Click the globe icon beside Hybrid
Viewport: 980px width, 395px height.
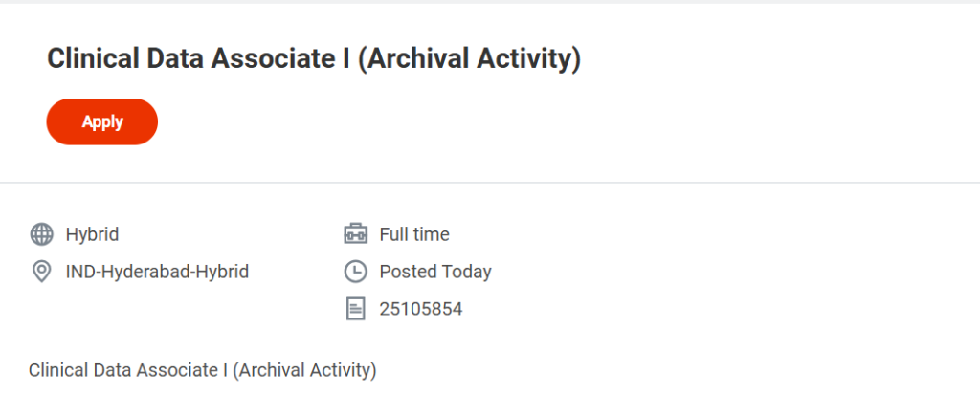coord(41,234)
